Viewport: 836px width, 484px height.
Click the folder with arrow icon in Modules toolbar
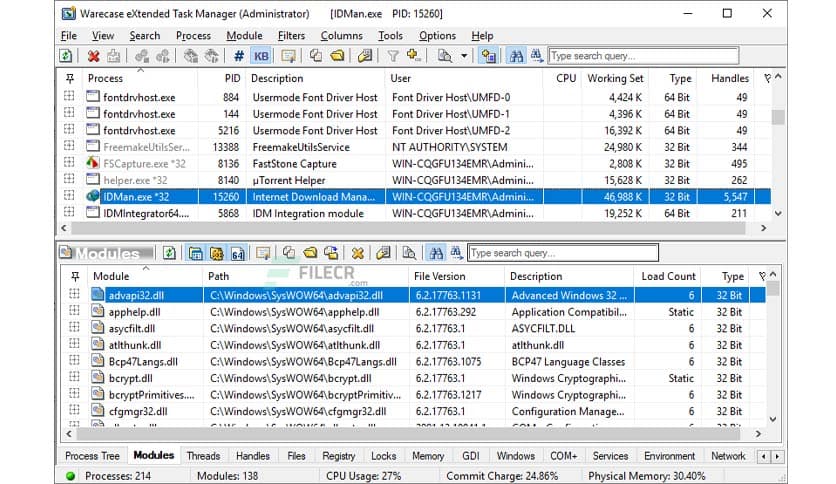coord(331,253)
